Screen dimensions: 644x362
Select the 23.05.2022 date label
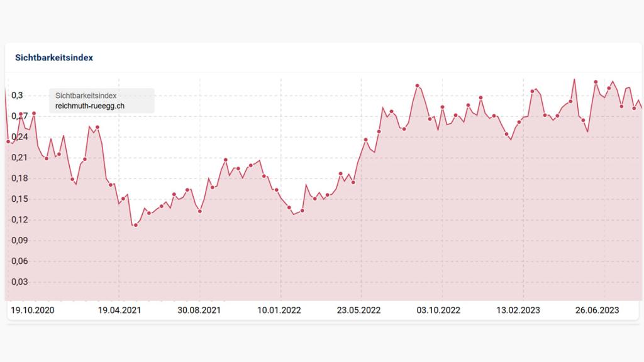click(359, 310)
